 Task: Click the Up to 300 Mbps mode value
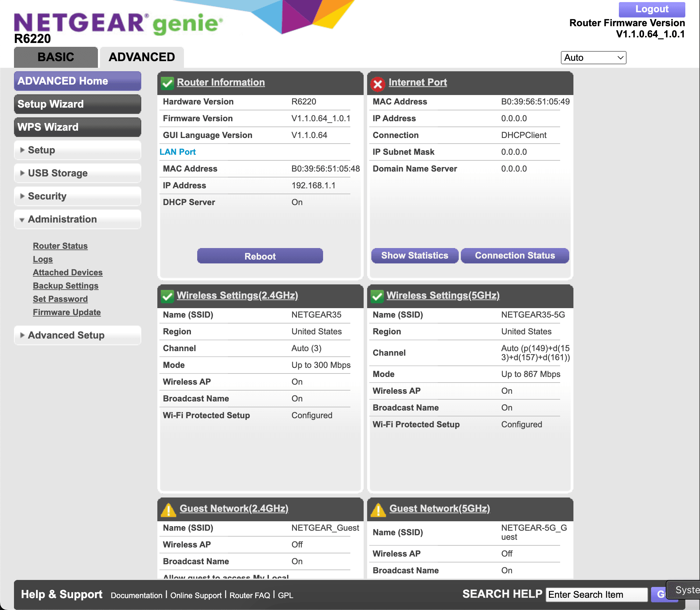click(x=321, y=365)
